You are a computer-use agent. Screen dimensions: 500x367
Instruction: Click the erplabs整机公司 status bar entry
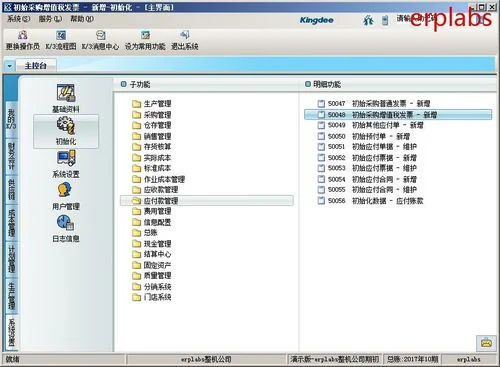pos(206,359)
